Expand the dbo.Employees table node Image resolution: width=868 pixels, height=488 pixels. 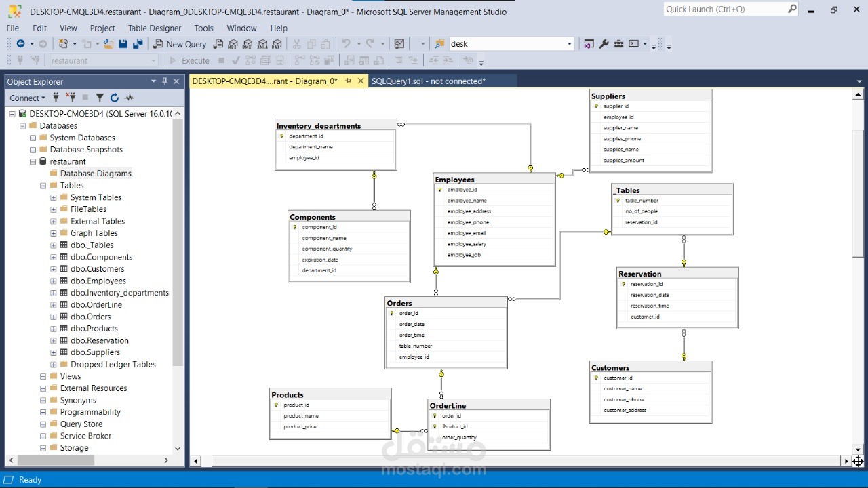pyautogui.click(x=54, y=281)
